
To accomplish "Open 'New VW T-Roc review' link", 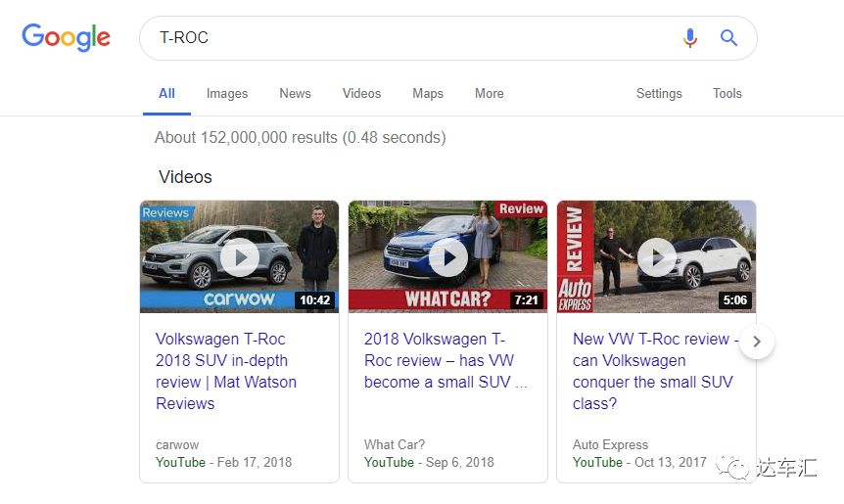I will pos(655,371).
